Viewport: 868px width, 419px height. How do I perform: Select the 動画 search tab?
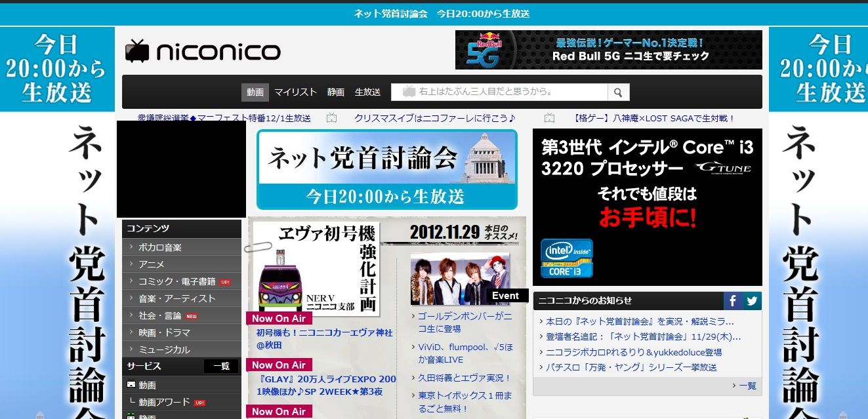coord(255,92)
